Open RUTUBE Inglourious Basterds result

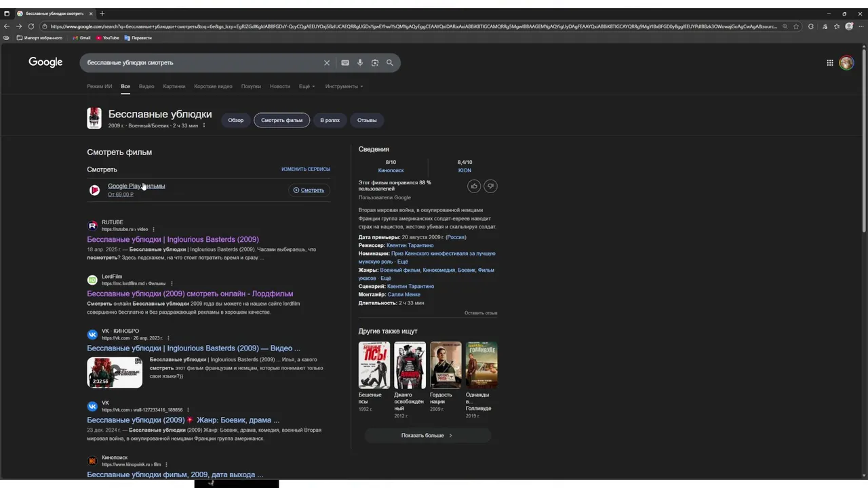[173, 239]
